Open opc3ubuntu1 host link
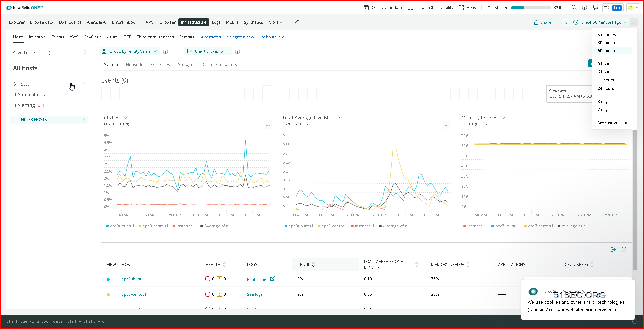Screen dimensions: 644x329 pyautogui.click(x=134, y=279)
